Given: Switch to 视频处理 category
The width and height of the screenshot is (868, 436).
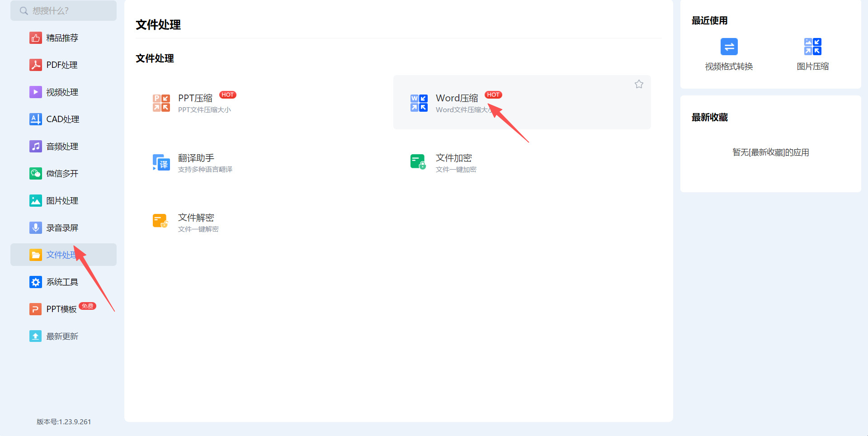Looking at the screenshot, I should pos(62,92).
